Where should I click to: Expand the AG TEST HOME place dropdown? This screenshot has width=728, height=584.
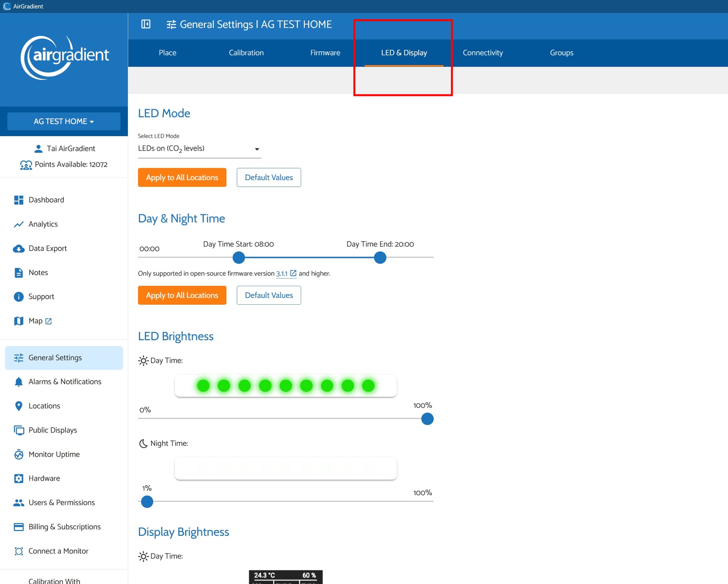coord(64,121)
